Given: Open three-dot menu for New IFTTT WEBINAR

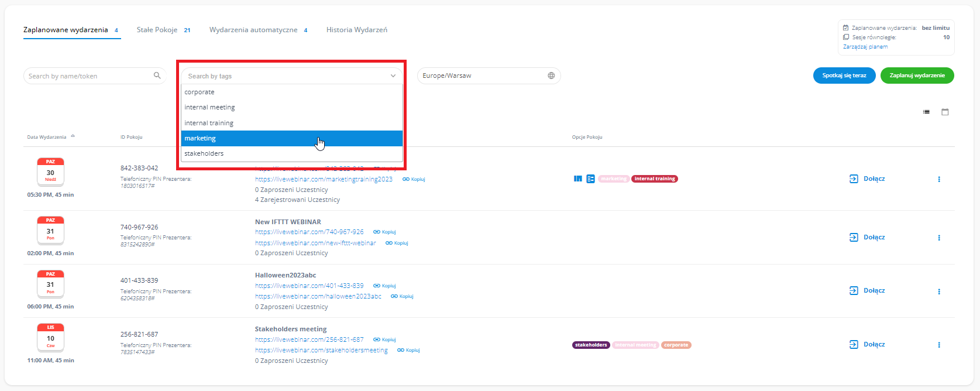Looking at the screenshot, I should [939, 238].
